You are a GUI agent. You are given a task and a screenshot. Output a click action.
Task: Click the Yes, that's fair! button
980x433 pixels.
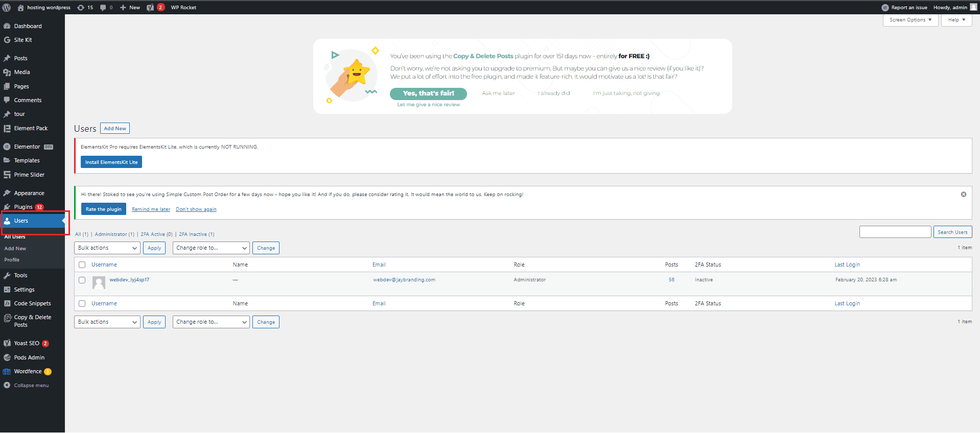point(428,93)
